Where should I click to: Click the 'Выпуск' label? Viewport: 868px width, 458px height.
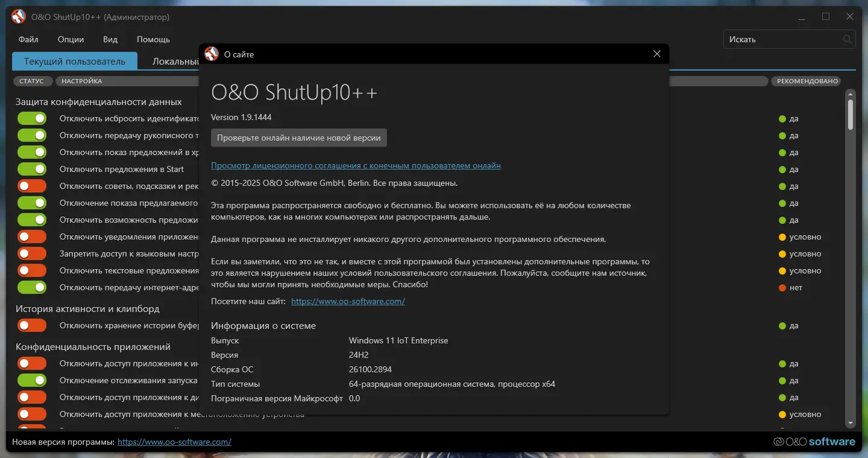225,341
